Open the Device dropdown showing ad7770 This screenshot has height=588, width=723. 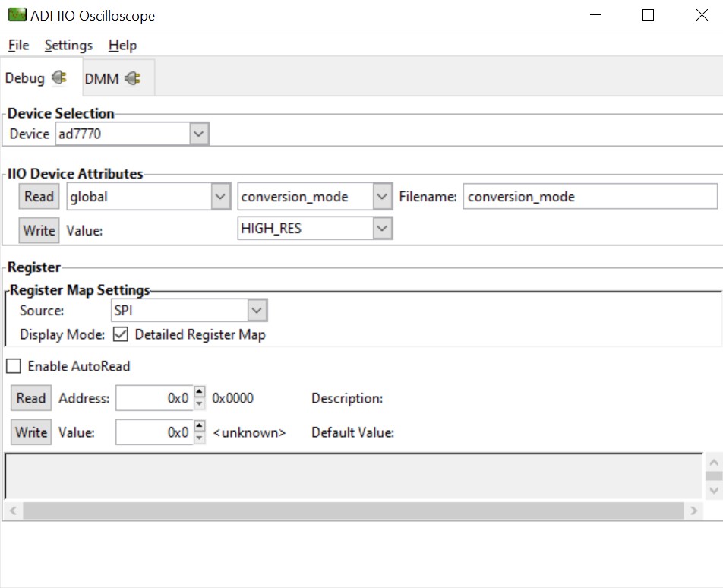pos(198,133)
